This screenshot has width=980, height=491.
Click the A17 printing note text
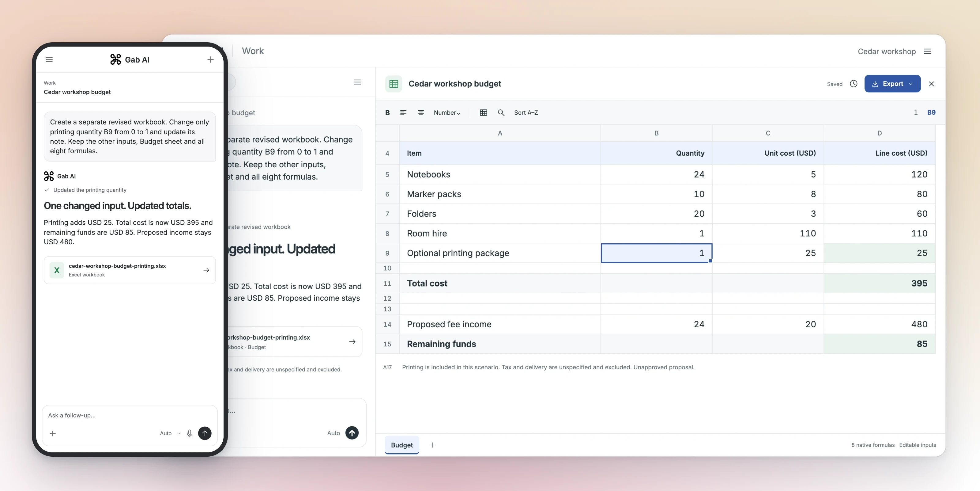[x=548, y=367]
